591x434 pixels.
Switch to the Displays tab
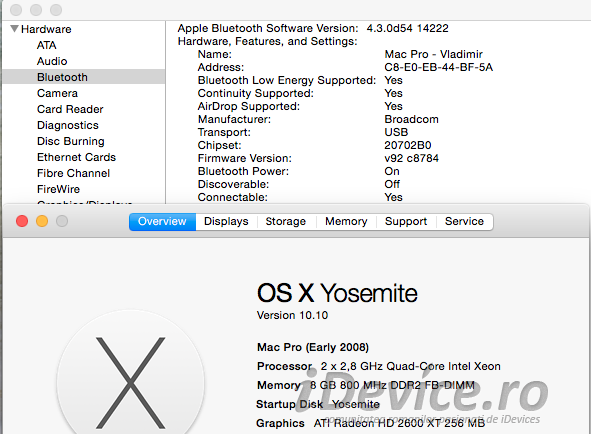226,221
